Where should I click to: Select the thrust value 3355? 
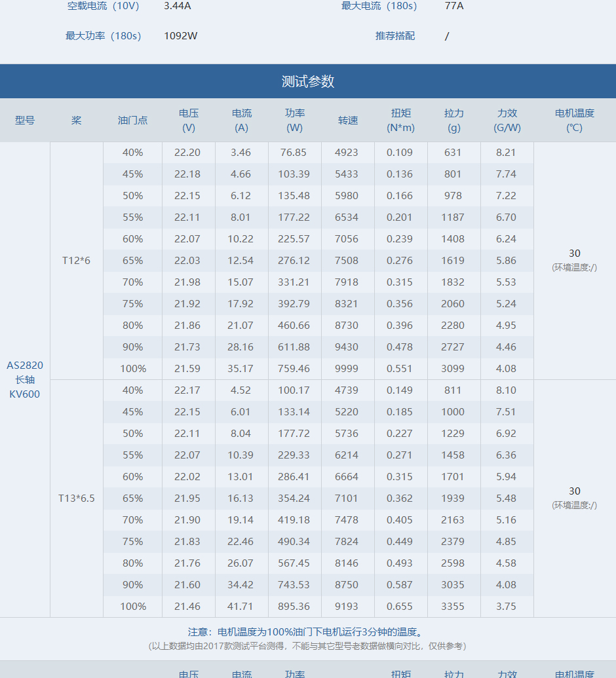pyautogui.click(x=453, y=607)
